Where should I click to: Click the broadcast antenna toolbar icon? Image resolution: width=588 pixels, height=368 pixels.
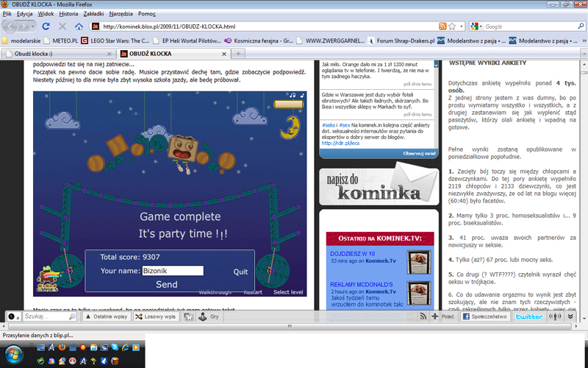[x=555, y=316]
